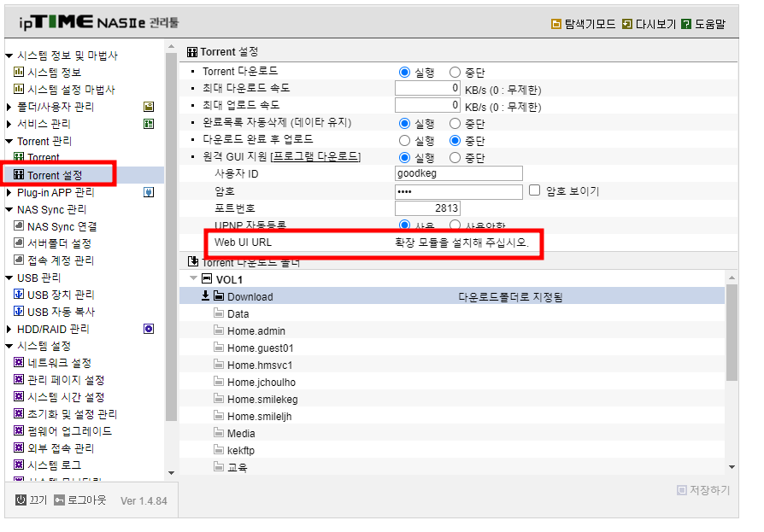
Task: Click the 시스템 설정 마법사 icon
Action: pos(19,89)
